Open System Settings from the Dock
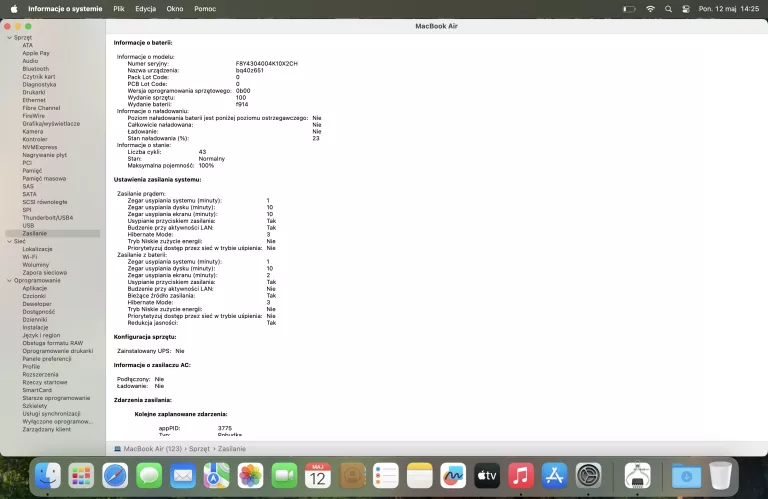The height and width of the screenshot is (499, 768). click(x=588, y=475)
